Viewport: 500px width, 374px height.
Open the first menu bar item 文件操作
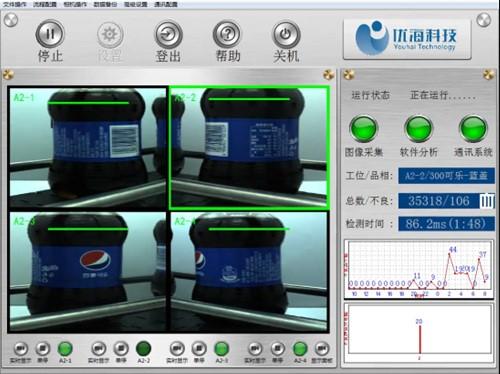[x=15, y=4]
